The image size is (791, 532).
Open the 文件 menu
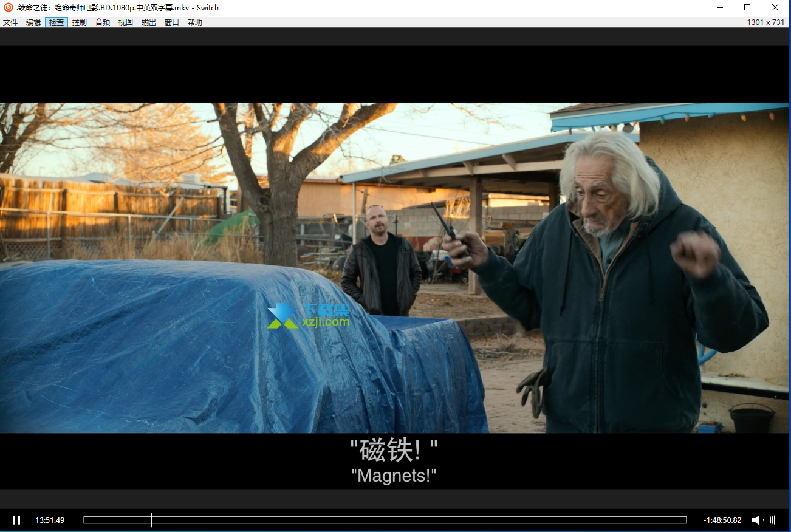[x=10, y=22]
